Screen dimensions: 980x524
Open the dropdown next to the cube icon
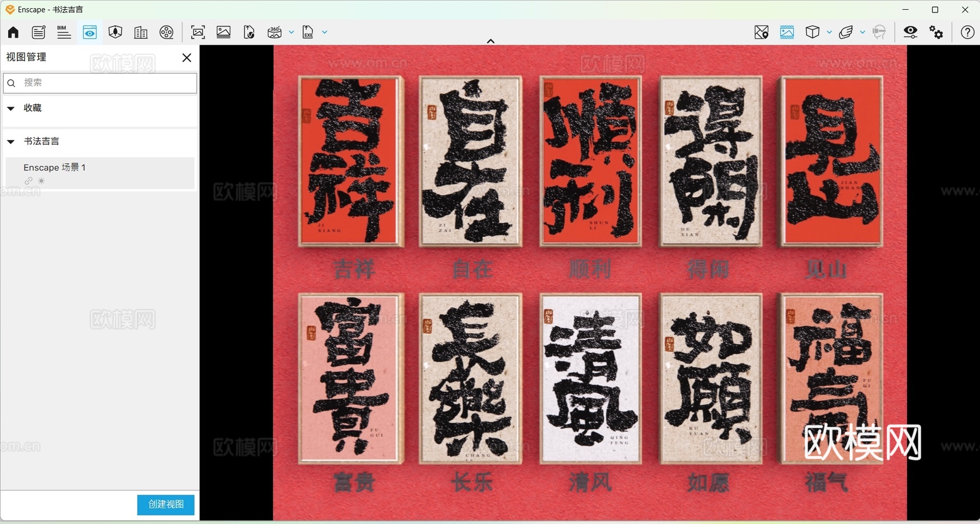tap(829, 32)
